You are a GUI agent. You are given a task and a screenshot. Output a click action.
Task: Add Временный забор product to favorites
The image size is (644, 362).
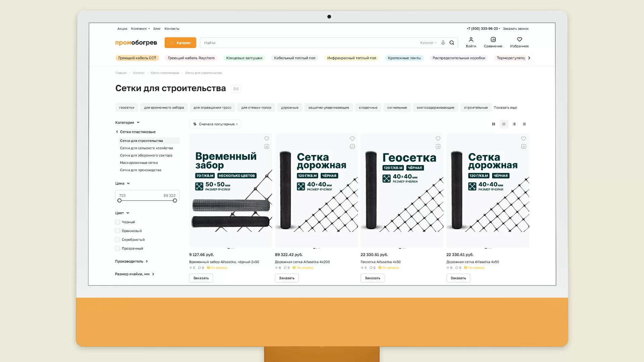coord(267,138)
